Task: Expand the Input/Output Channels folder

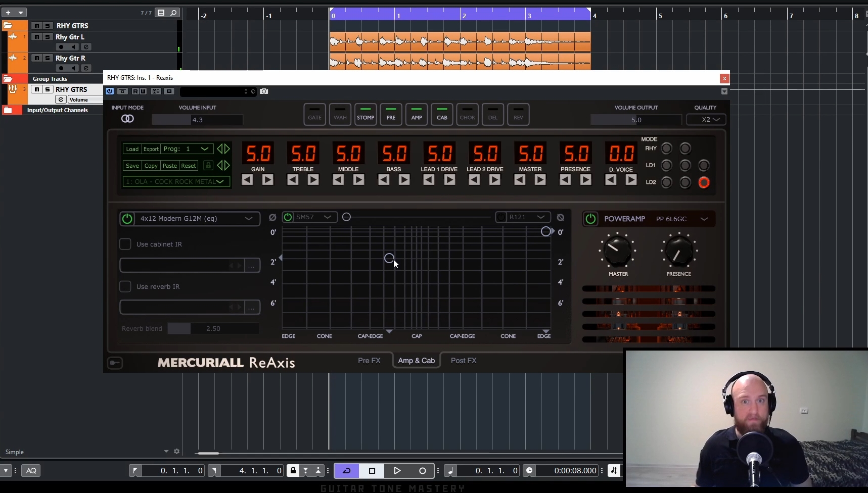Action: click(x=8, y=110)
